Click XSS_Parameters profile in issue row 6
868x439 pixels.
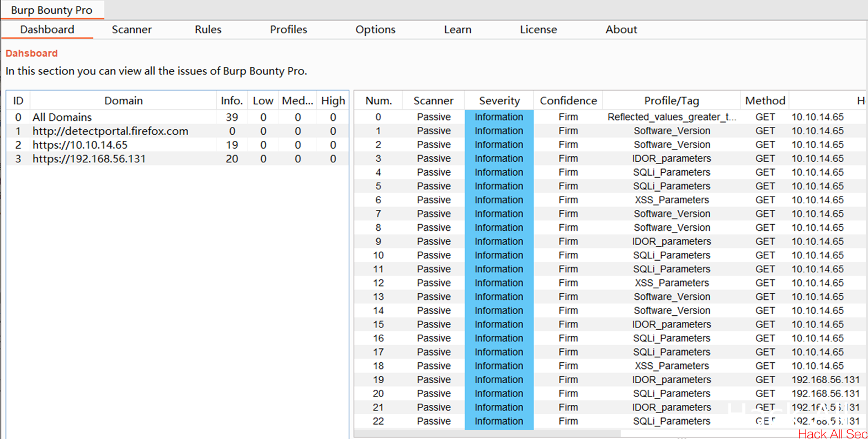[x=672, y=200]
